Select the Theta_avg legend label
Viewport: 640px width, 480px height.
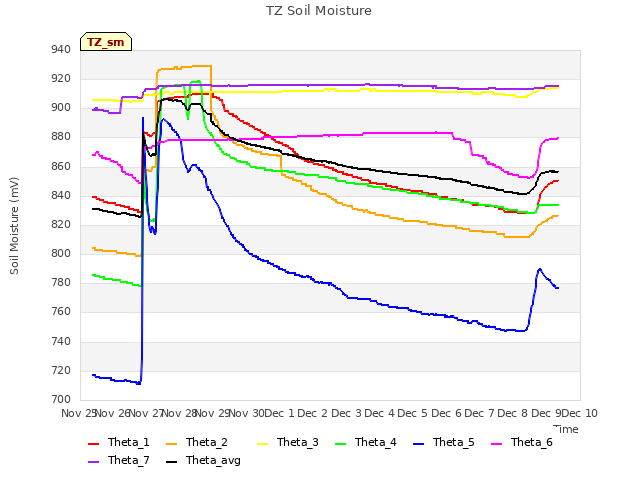point(213,460)
